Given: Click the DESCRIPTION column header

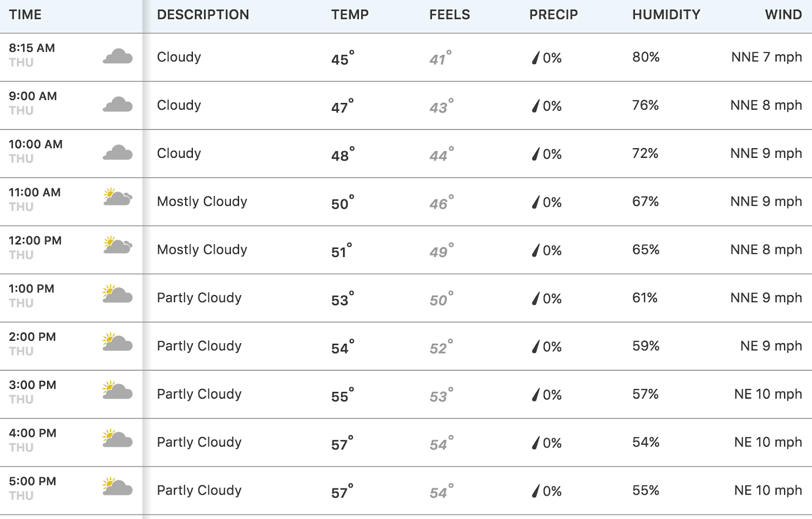Looking at the screenshot, I should pyautogui.click(x=203, y=15).
